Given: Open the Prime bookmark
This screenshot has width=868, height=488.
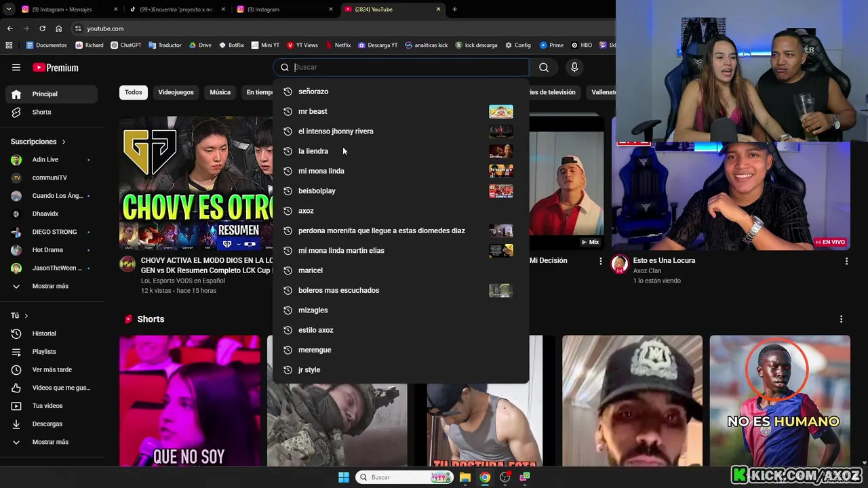Looking at the screenshot, I should [x=552, y=45].
